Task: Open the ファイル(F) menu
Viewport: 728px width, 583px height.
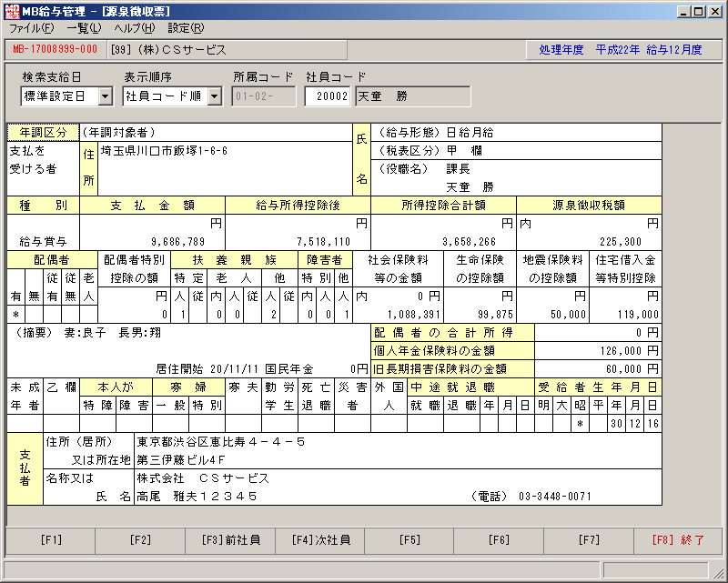Action: coord(32,28)
